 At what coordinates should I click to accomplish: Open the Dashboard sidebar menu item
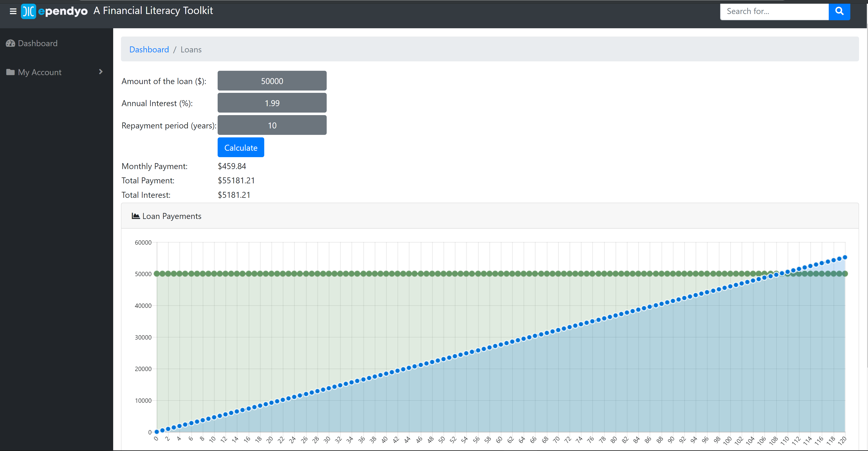[37, 43]
